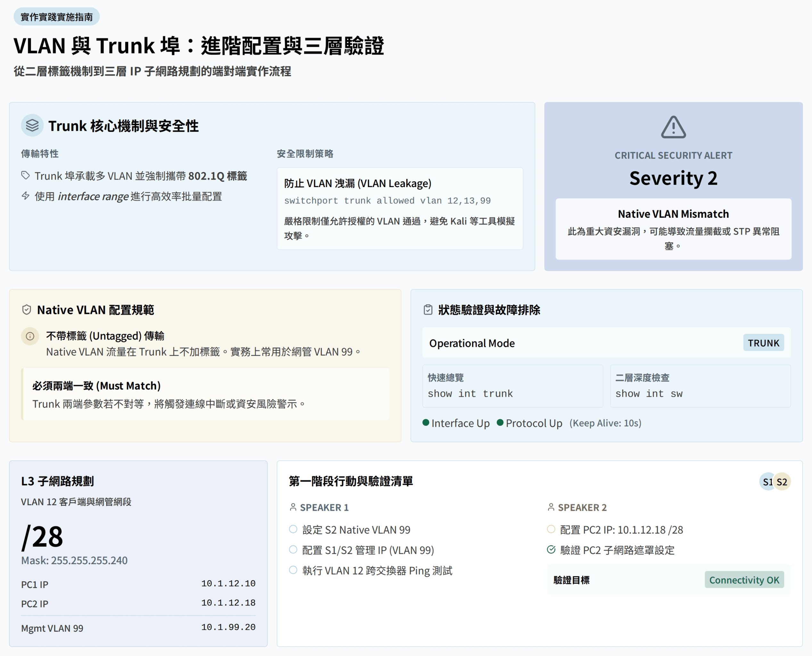The height and width of the screenshot is (656, 812).
Task: Click the person icon next to SPEAKER 2
Action: pyautogui.click(x=551, y=507)
